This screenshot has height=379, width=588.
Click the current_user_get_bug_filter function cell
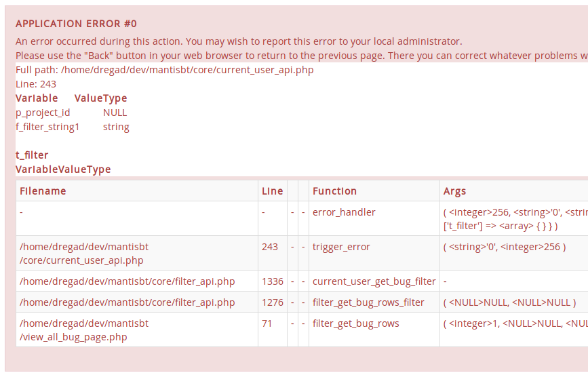tap(374, 281)
